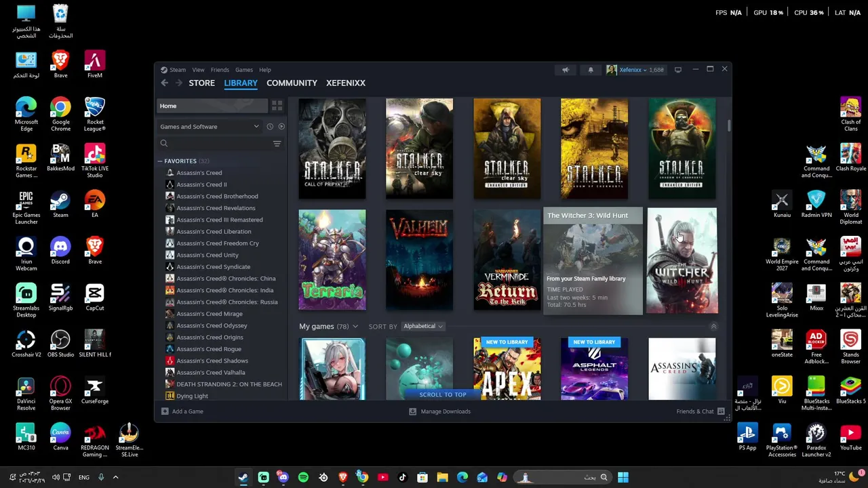Open the Rocket League desktop icon
This screenshot has width=868, height=488.
click(x=95, y=114)
